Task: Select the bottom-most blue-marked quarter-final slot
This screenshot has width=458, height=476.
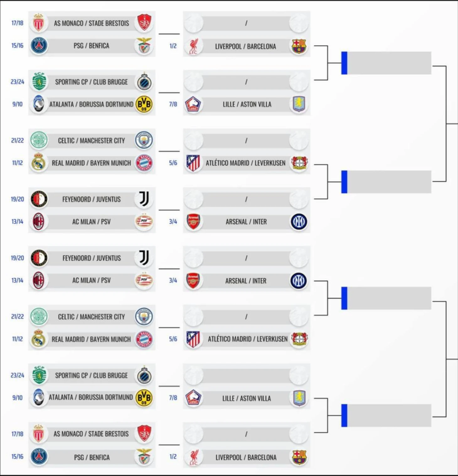Action: (x=386, y=416)
